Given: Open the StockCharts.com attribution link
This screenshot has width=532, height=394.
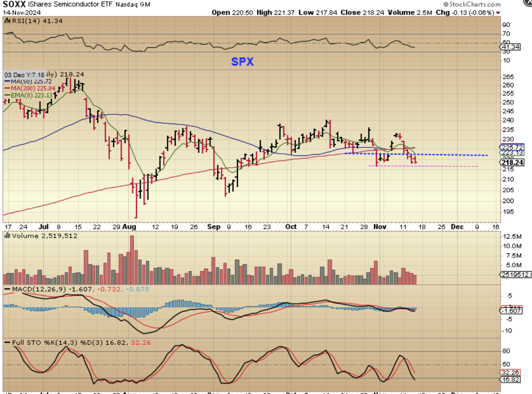Looking at the screenshot, I should [476, 4].
